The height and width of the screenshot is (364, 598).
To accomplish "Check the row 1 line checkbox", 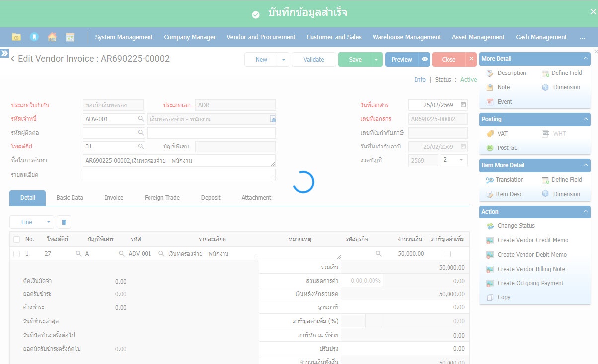I will pyautogui.click(x=17, y=254).
